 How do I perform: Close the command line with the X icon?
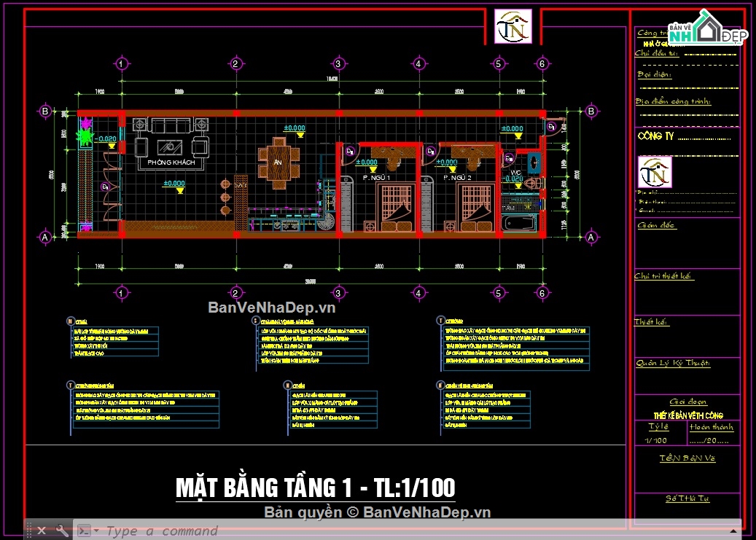[42, 531]
